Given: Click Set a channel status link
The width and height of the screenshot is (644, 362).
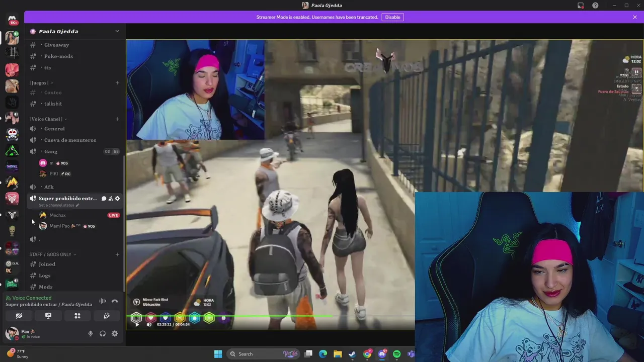Looking at the screenshot, I should click(x=59, y=205).
